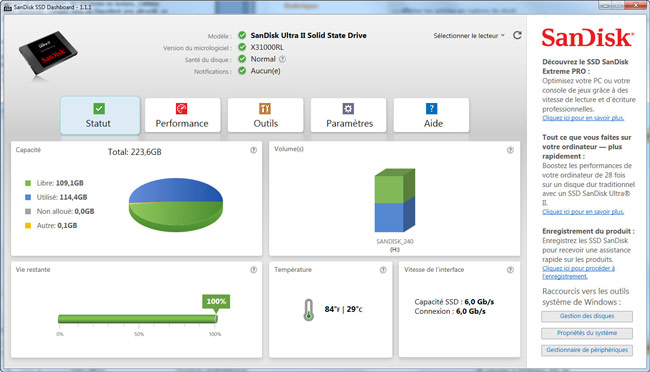The width and height of the screenshot is (650, 372).
Task: Click the yellow Autre legend swatch
Action: click(28, 226)
